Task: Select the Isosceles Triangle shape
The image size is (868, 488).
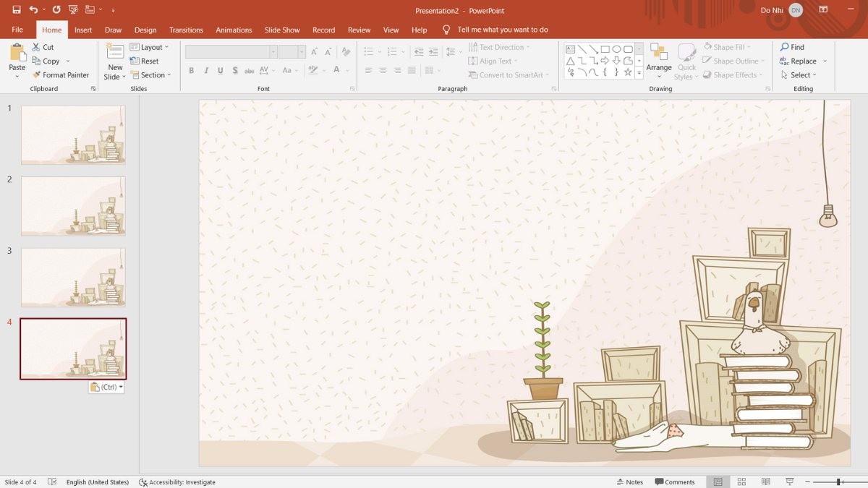Action: pos(571,61)
